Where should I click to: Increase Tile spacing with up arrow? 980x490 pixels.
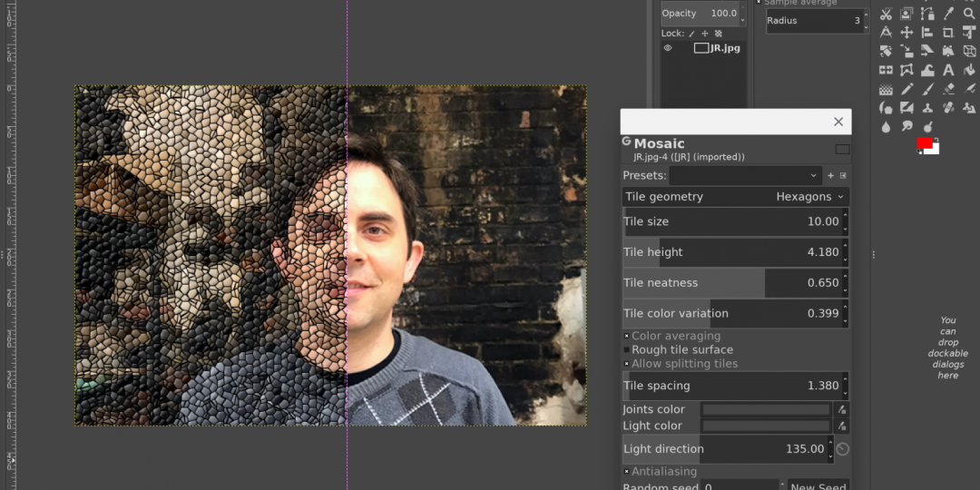click(845, 378)
